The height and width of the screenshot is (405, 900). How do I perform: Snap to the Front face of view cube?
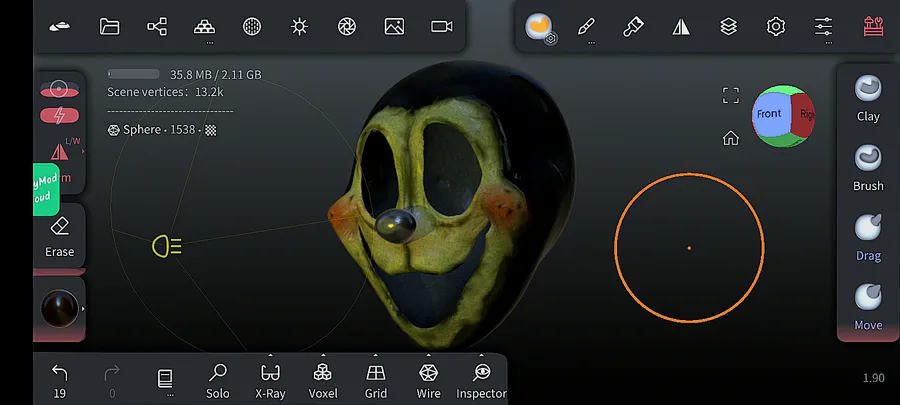coord(770,114)
